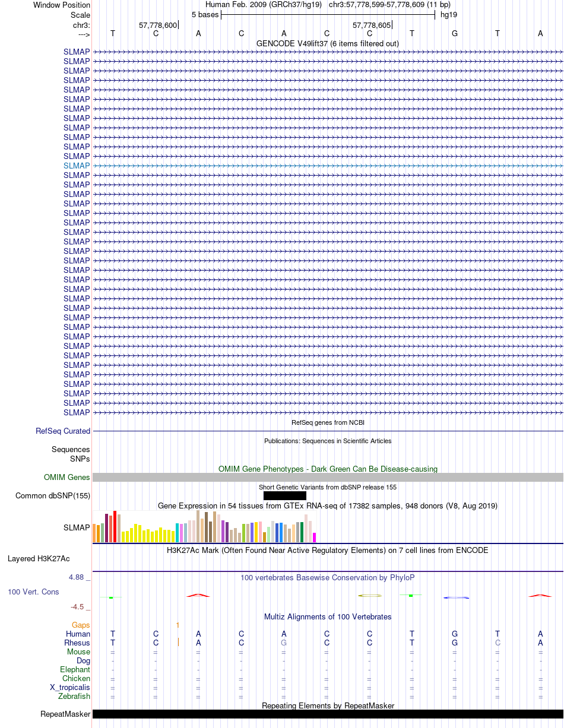Click the 100 Vert. Cons track label
This screenshot has height=728, width=564.
click(33, 592)
